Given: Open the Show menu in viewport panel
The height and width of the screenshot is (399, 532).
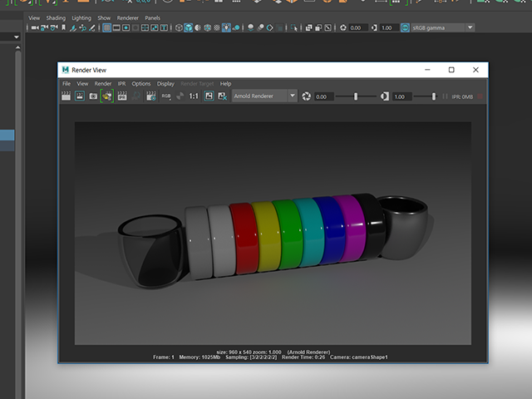Looking at the screenshot, I should [x=104, y=18].
